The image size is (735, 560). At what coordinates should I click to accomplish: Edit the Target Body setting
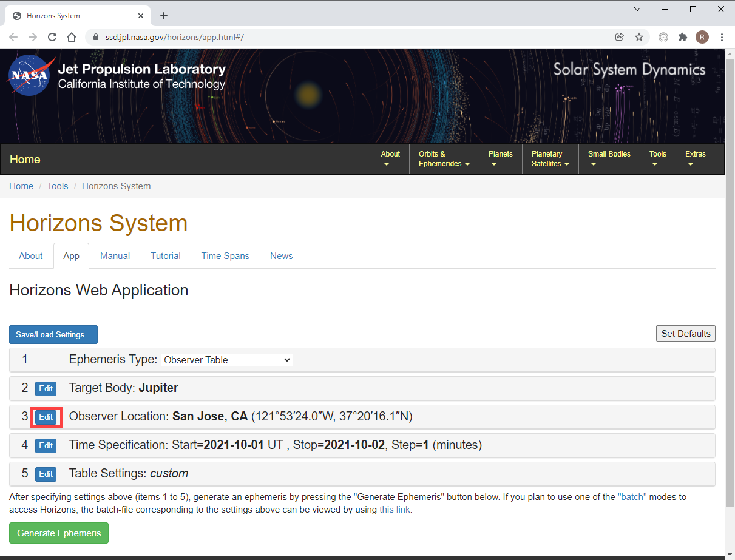coord(46,388)
